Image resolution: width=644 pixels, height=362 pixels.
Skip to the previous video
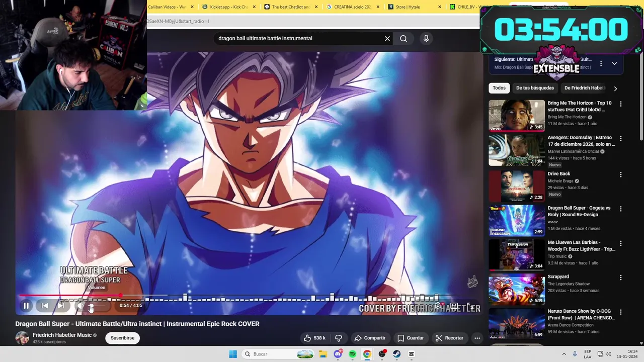45,305
